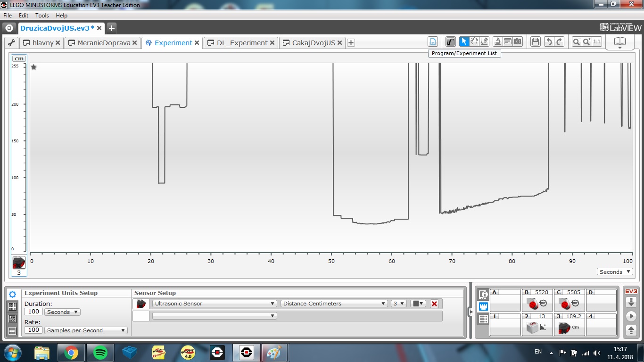
Task: Show the Dataset Table tab
Action: [x=13, y=306]
